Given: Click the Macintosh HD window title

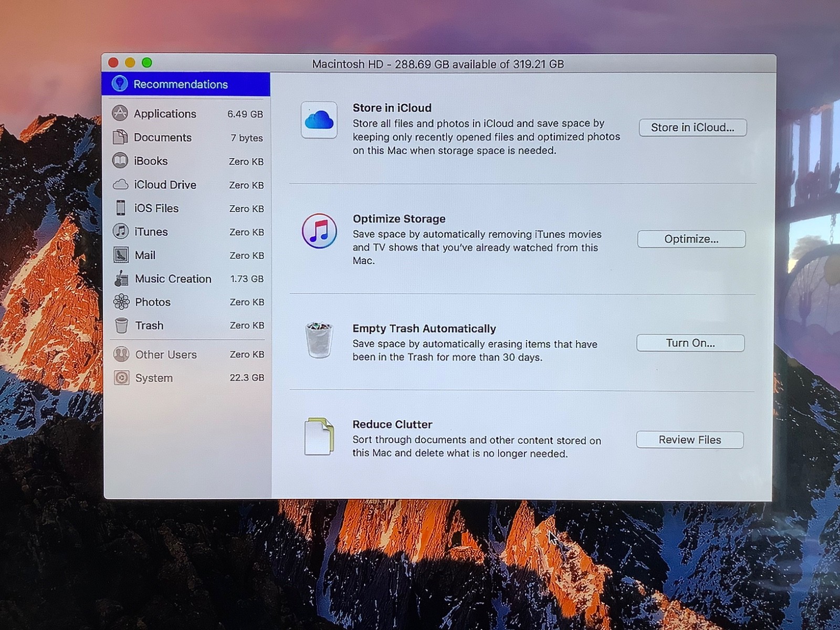Looking at the screenshot, I should pos(438,64).
